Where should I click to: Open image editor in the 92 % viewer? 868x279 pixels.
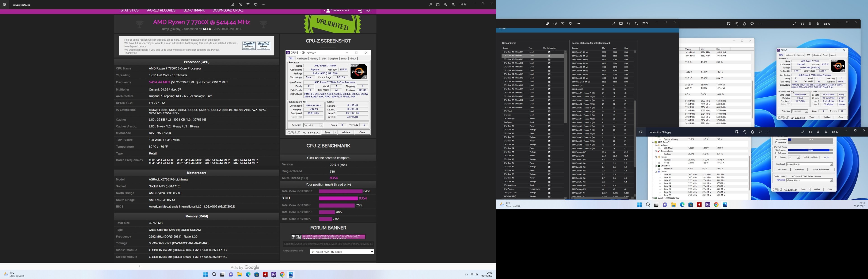729,24
